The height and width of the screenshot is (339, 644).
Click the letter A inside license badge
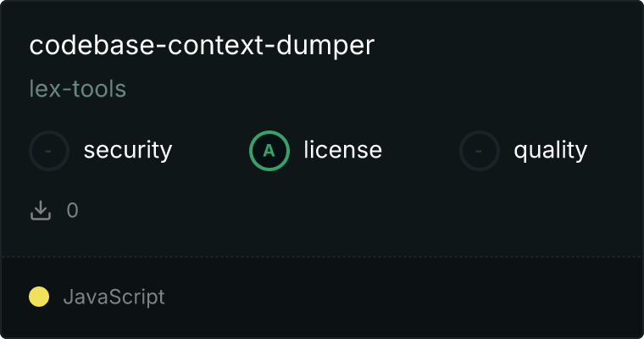tap(269, 151)
